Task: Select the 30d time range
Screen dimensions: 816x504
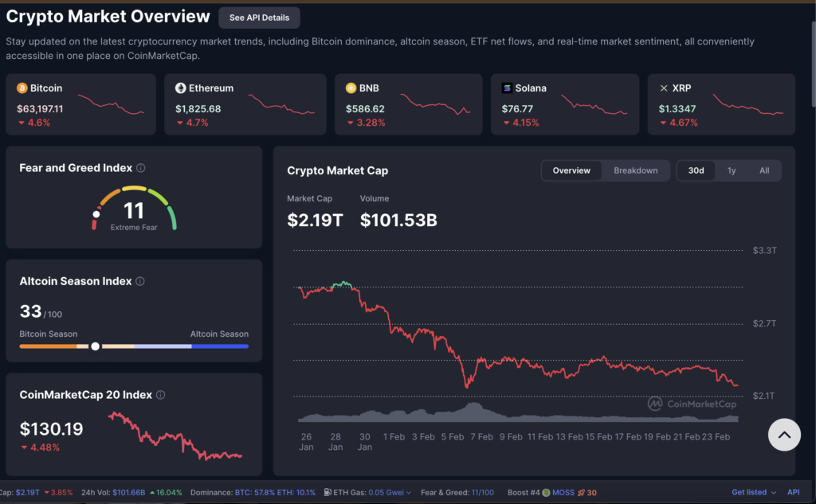Action: pyautogui.click(x=696, y=170)
